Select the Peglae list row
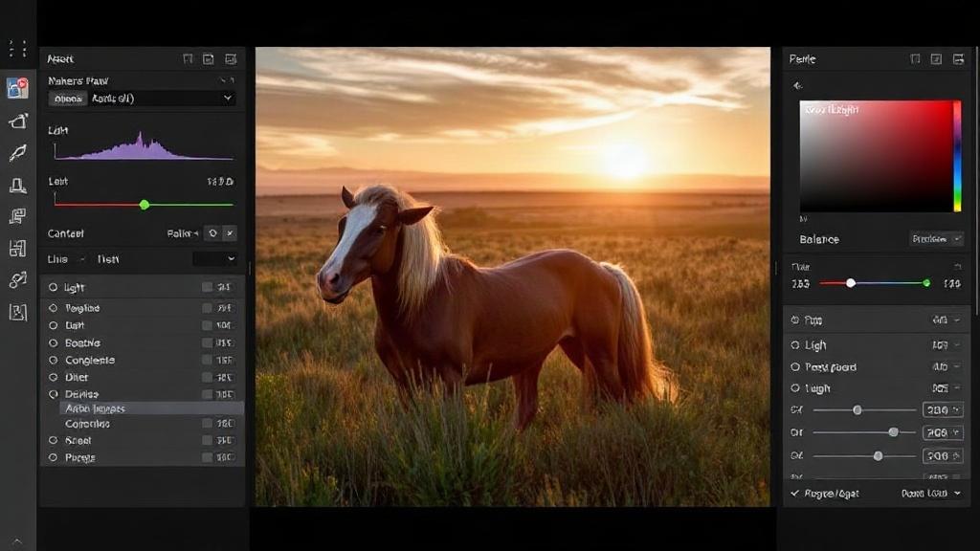980x551 pixels. [x=143, y=308]
